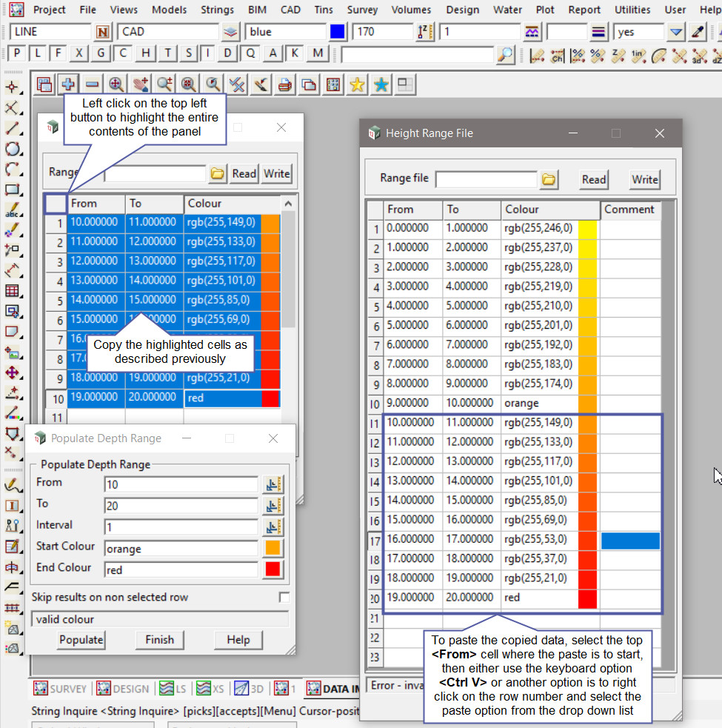This screenshot has height=728, width=722.
Task: Open the dropdown arrow next to 'yes' field
Action: pyautogui.click(x=675, y=33)
